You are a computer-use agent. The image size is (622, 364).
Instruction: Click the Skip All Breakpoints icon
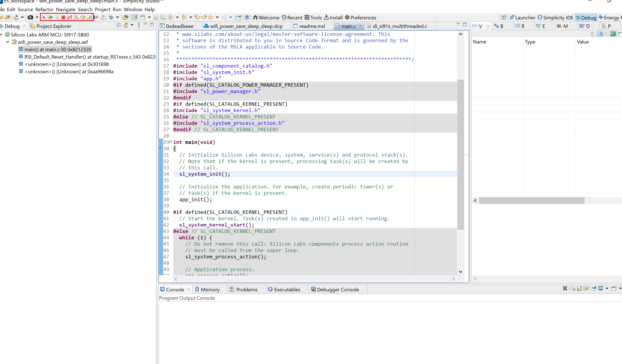point(44,17)
